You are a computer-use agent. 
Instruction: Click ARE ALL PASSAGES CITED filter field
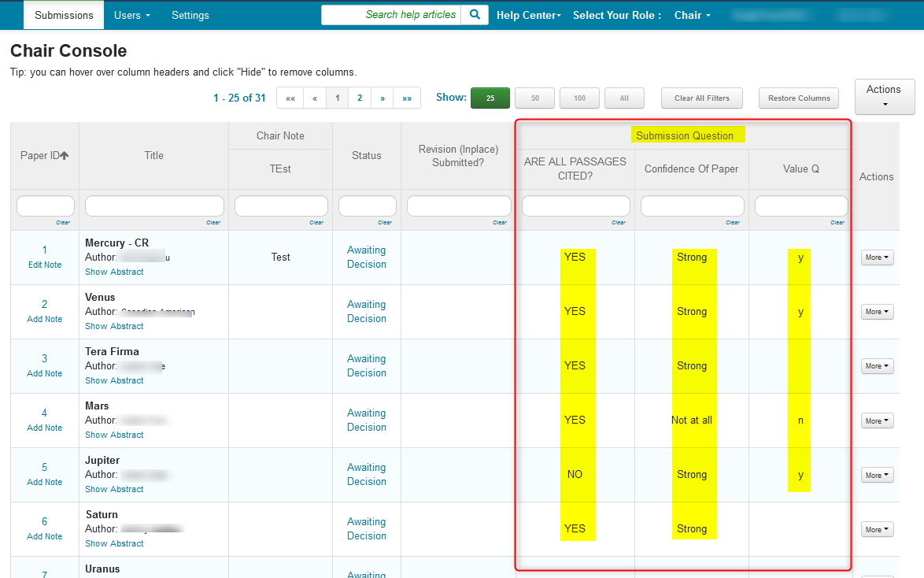click(x=576, y=206)
